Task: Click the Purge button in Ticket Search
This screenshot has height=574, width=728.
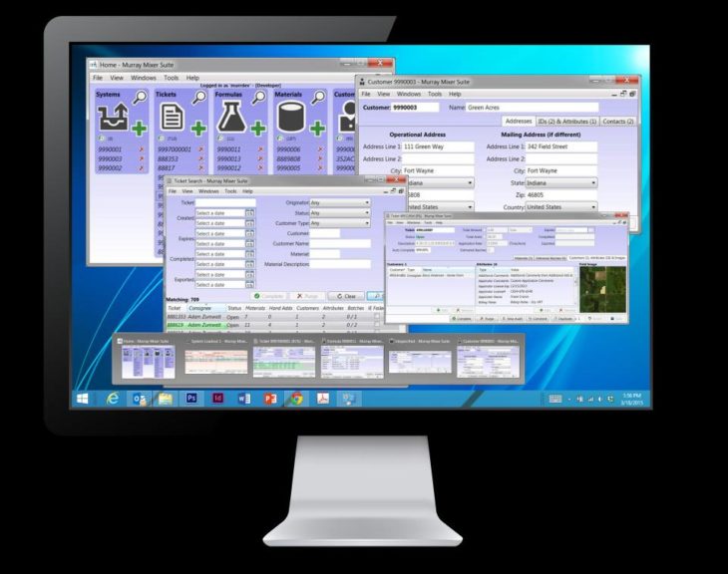Action: (x=307, y=296)
